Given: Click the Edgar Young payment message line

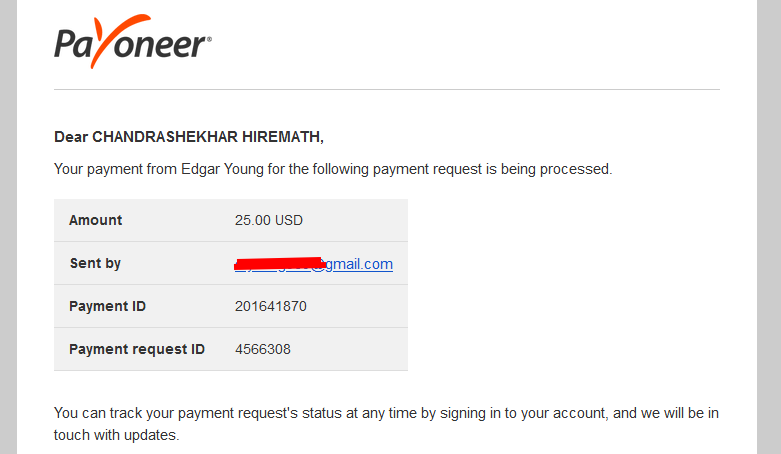Looking at the screenshot, I should 333,169.
